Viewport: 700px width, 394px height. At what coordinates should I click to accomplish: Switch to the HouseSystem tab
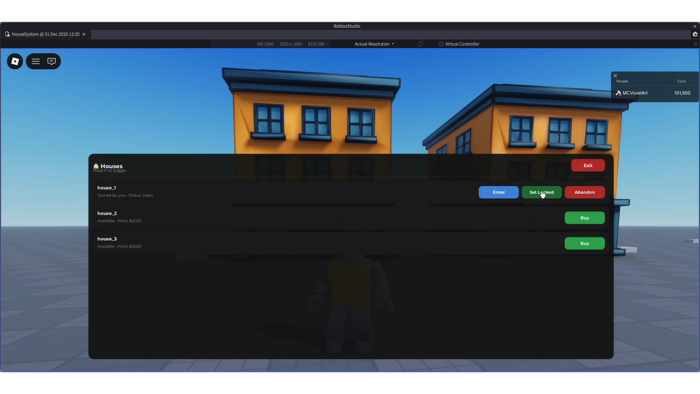[45, 34]
